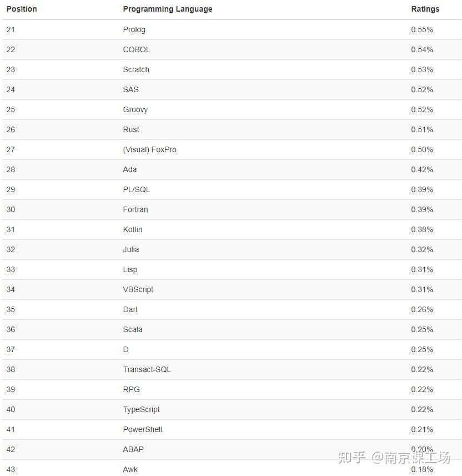462x476 pixels.
Task: Click the TypeScript language name
Action: (141, 409)
